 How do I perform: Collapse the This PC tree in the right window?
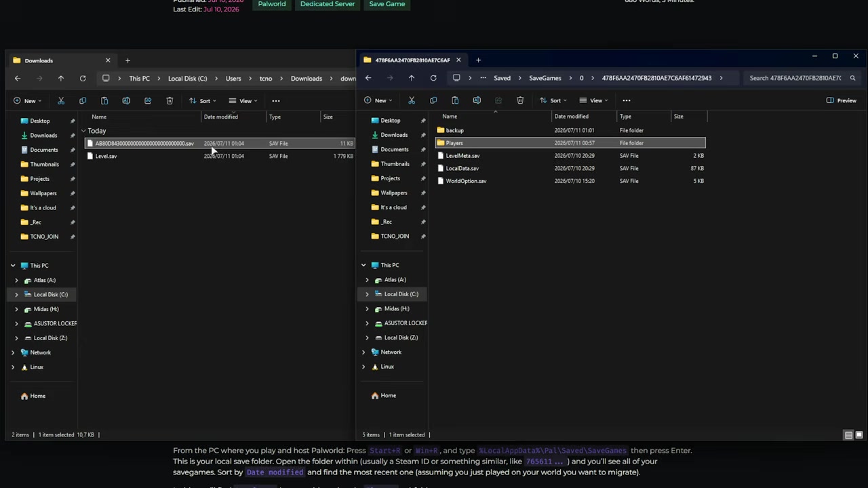[363, 265]
